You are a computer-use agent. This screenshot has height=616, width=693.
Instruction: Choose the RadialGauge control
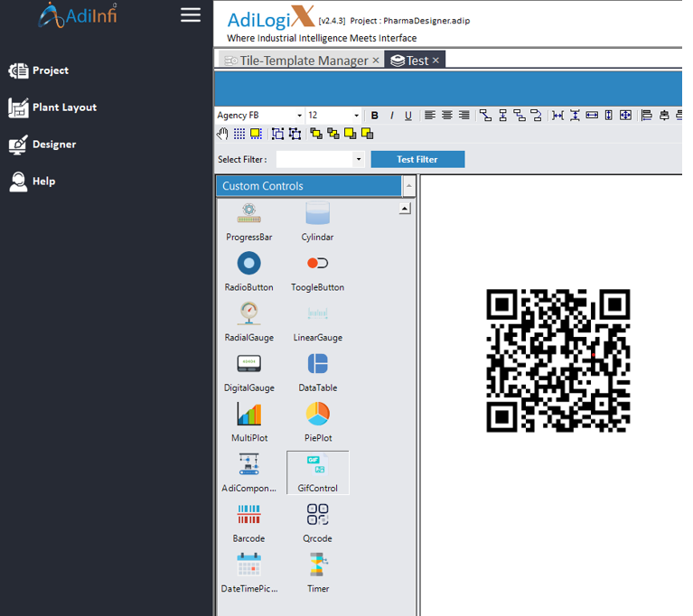click(x=248, y=322)
